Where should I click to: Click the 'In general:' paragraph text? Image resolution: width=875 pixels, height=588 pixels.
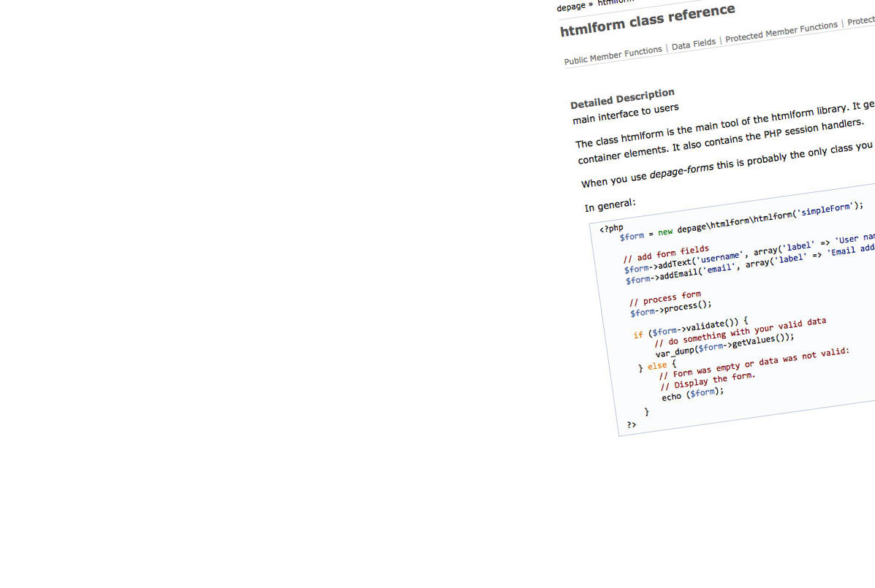pos(610,204)
